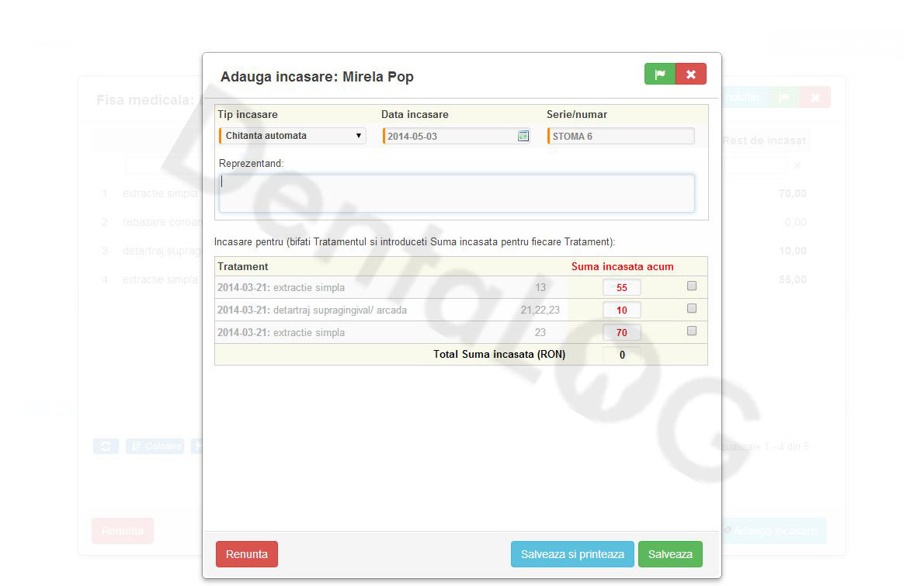Edit the amount field showing 55
The image size is (924, 586).
pyautogui.click(x=622, y=287)
